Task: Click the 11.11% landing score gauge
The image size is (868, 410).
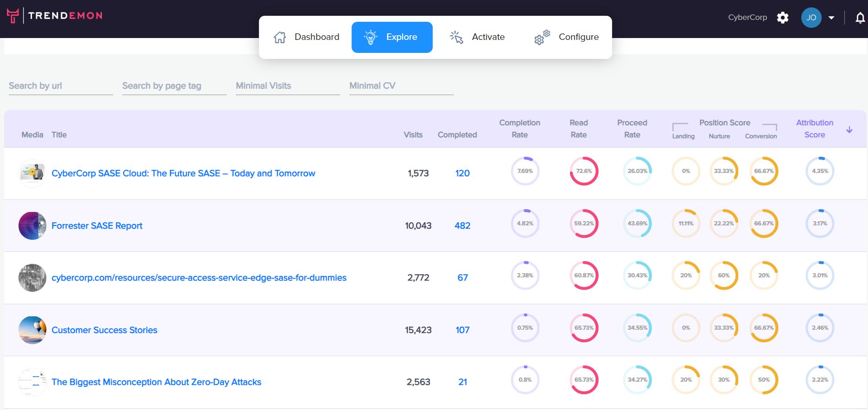Action: (x=686, y=224)
